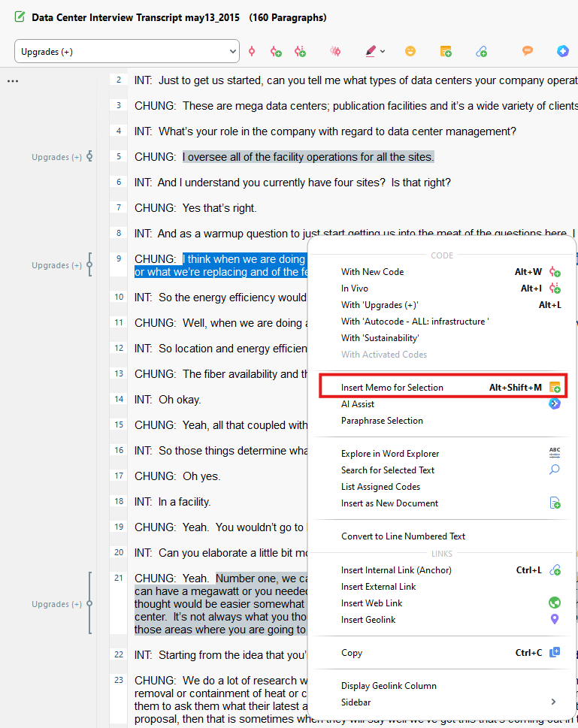Click the edit mode icon beside document title
The height and width of the screenshot is (728, 578).
click(20, 17)
